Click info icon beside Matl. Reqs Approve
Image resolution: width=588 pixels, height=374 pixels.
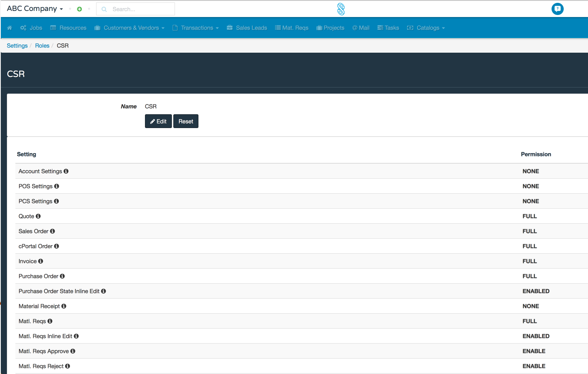coord(73,351)
